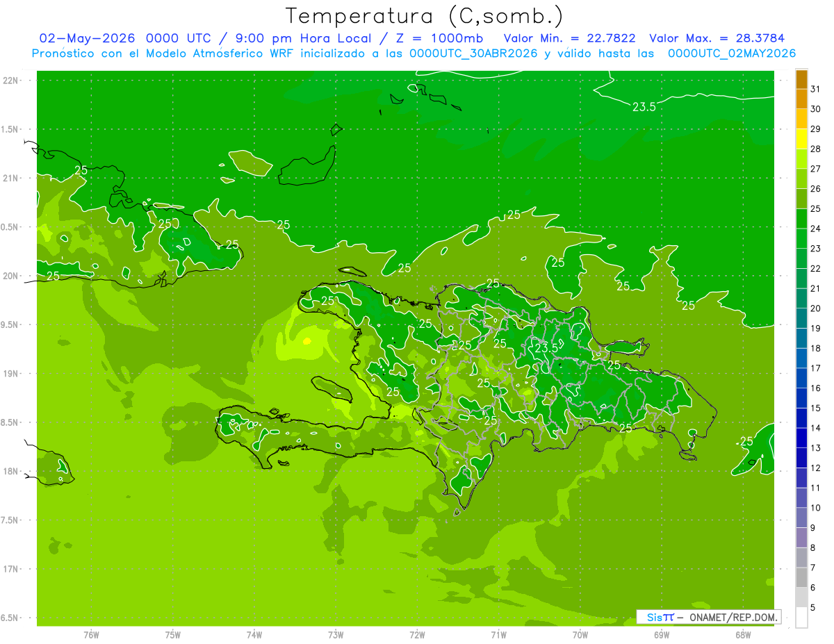Click the 22N latitude axis label

coord(10,80)
